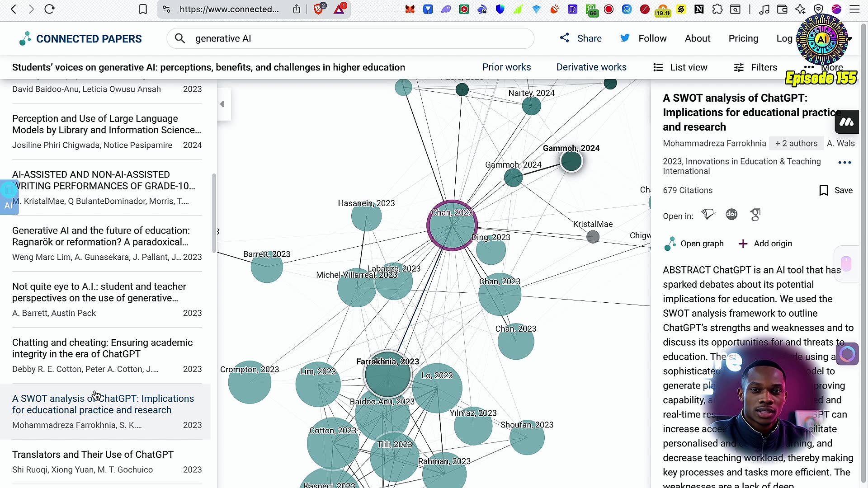Image resolution: width=868 pixels, height=488 pixels.
Task: Switch to List view using its icon
Action: pyautogui.click(x=657, y=67)
